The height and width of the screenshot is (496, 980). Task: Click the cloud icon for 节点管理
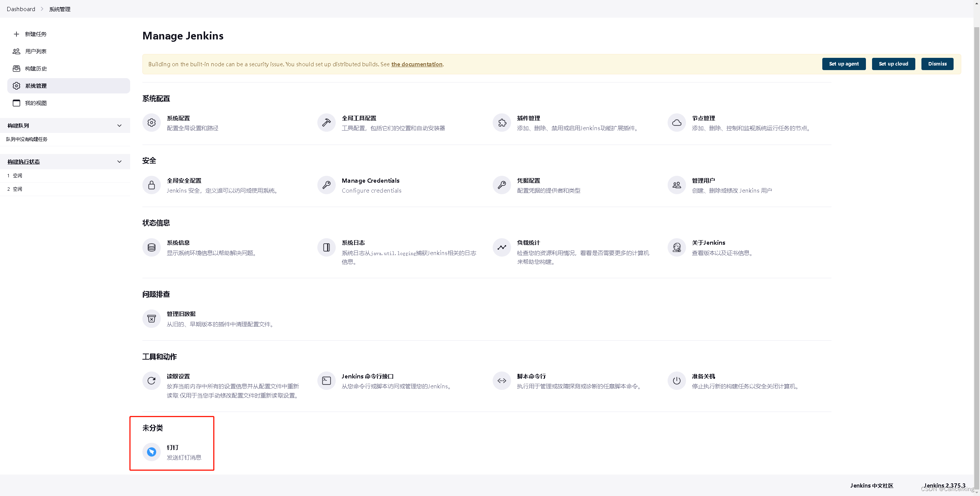[x=677, y=123]
